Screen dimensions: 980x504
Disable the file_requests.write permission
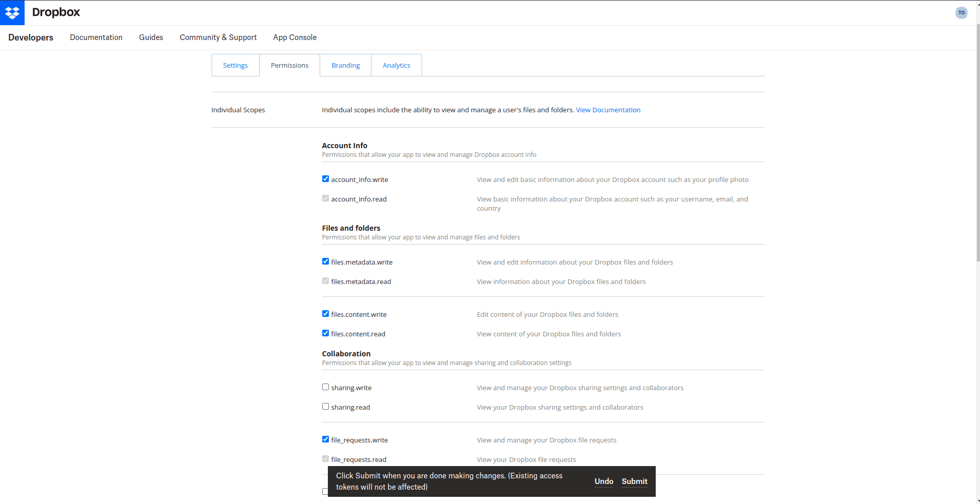[325, 439]
